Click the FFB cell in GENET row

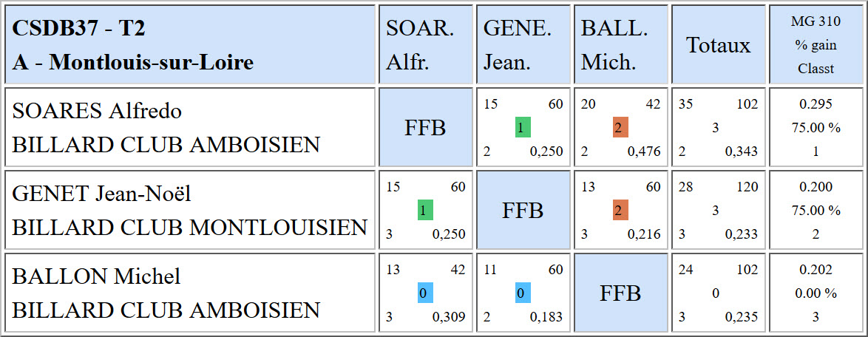tap(523, 210)
